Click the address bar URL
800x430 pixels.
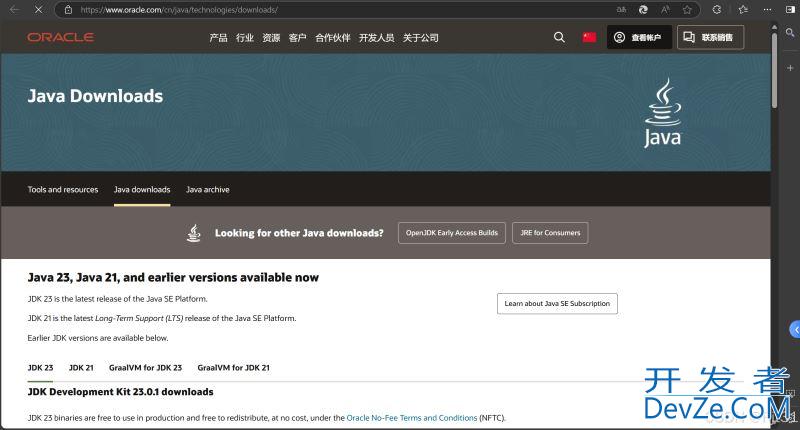point(179,10)
